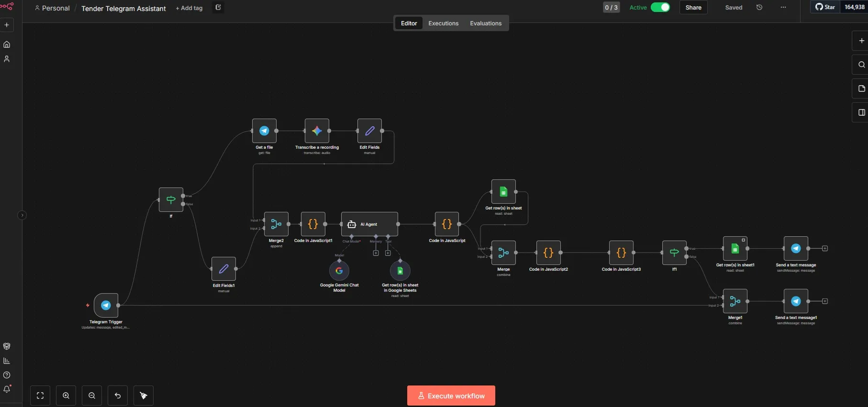
Task: Click the Transcribe a recording node
Action: tap(317, 131)
